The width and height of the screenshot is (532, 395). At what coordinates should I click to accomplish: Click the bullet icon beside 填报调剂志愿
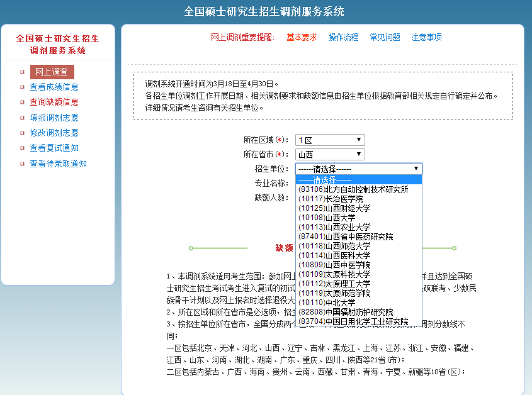click(x=23, y=118)
